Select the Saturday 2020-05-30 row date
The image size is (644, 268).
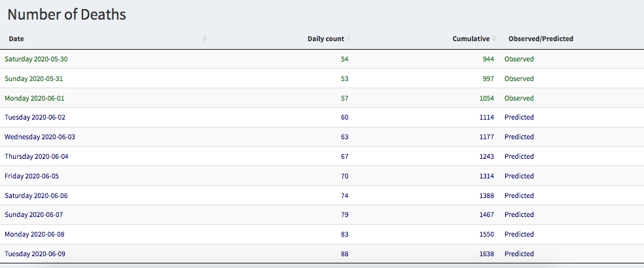pos(36,59)
